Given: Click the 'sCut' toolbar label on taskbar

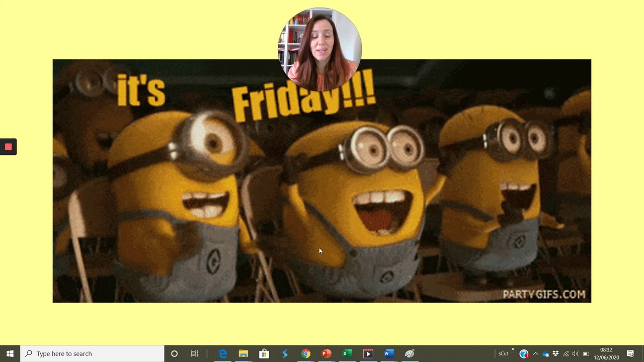Looking at the screenshot, I should [x=503, y=353].
